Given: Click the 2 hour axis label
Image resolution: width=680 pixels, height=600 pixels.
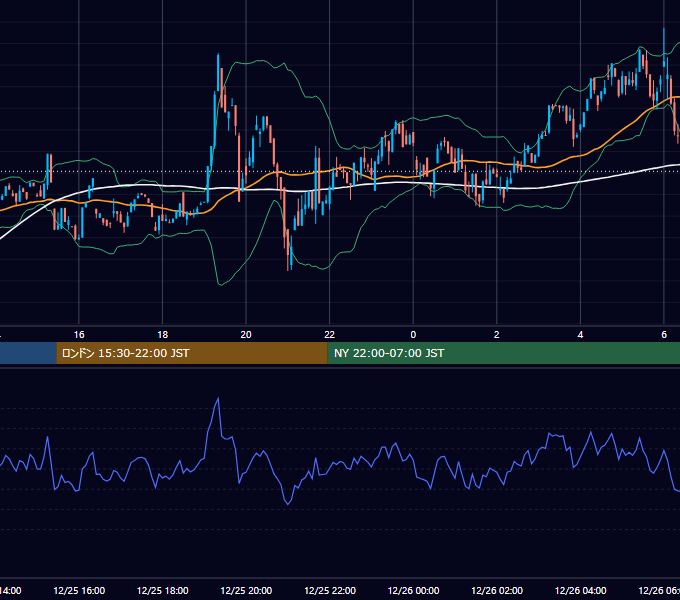Looking at the screenshot, I should pyautogui.click(x=497, y=335).
